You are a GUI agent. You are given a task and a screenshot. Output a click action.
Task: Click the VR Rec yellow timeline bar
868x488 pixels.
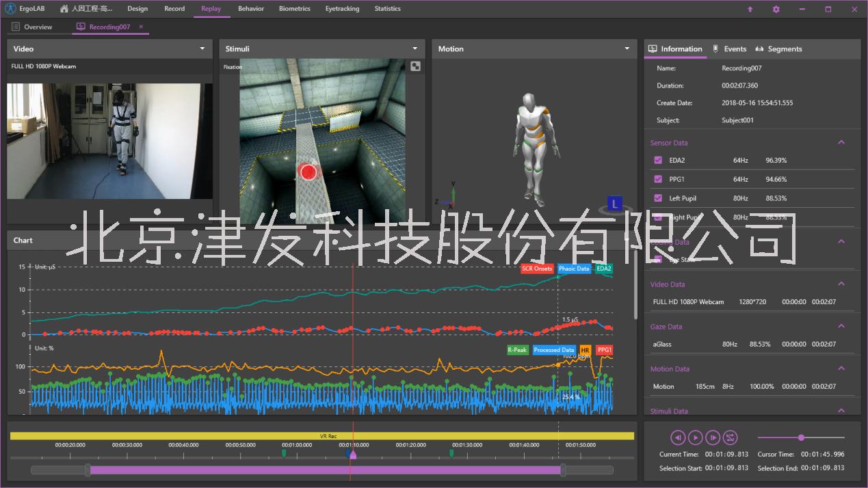point(322,436)
